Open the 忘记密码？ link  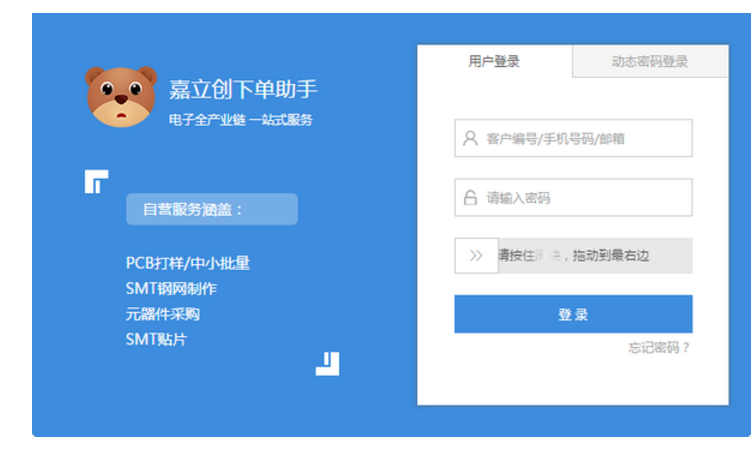[659, 347]
